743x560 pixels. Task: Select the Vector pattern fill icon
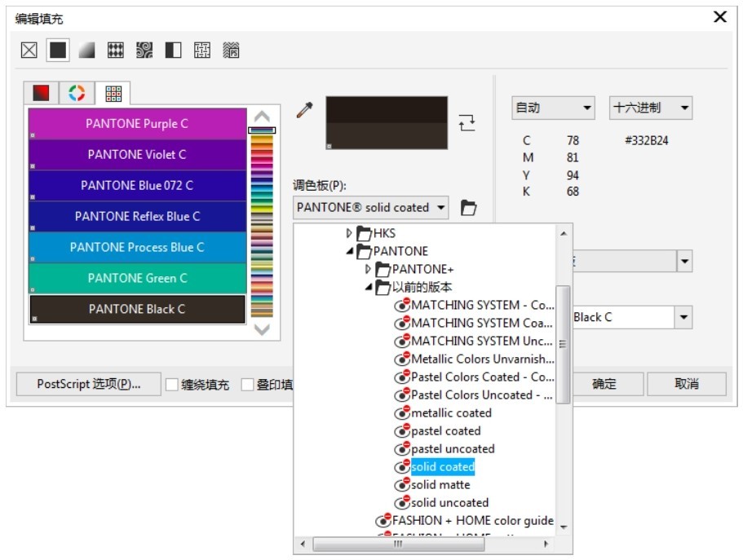(x=116, y=50)
